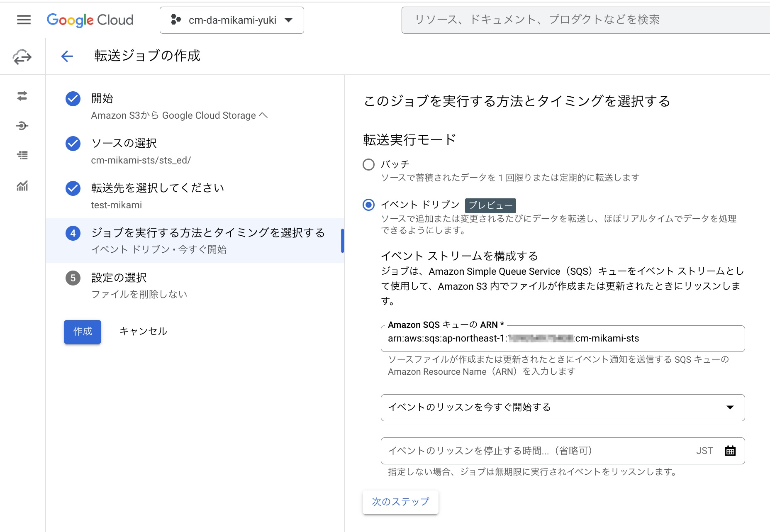This screenshot has height=532, width=770.
Task: Click the step 4 blue progress indicator bar
Action: point(343,241)
